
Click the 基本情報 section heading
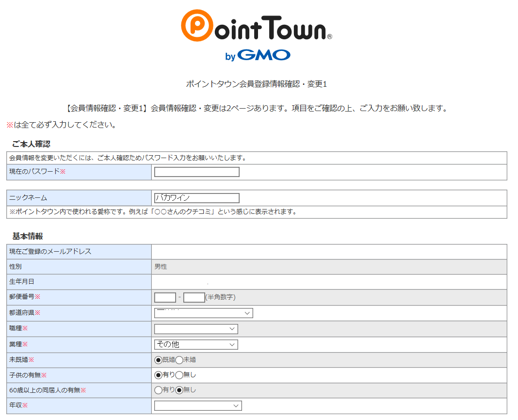point(28,236)
